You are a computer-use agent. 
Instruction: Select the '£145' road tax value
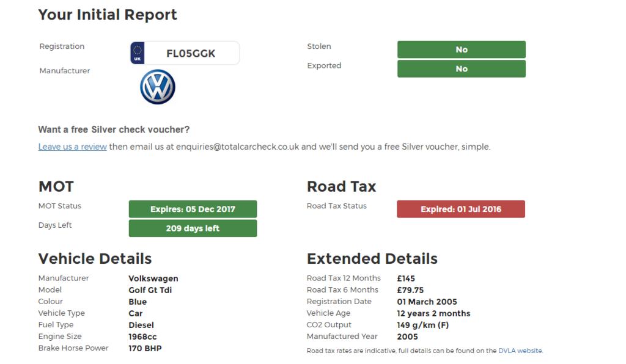click(406, 278)
